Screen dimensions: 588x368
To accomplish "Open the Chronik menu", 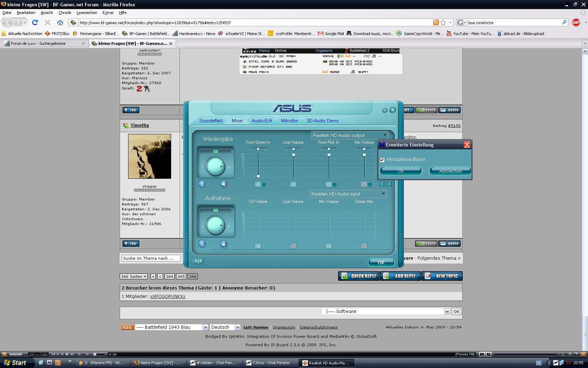I will click(x=65, y=13).
